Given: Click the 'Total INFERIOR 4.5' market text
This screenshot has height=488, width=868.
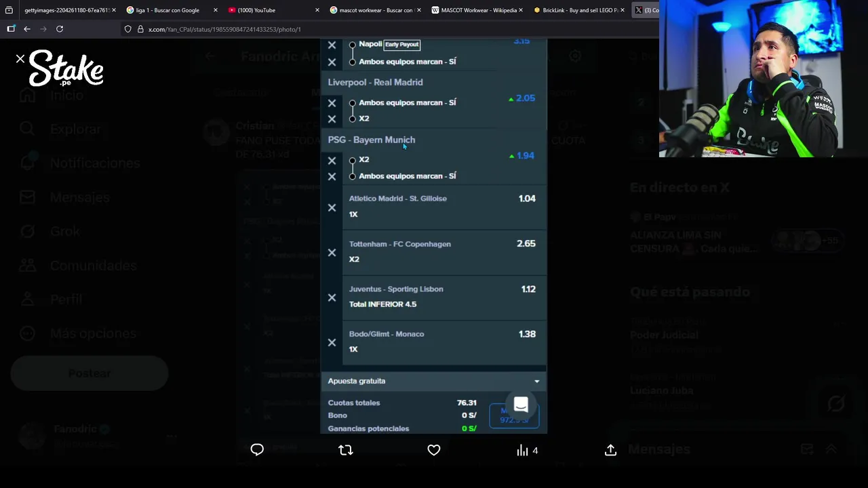Looking at the screenshot, I should pos(382,304).
